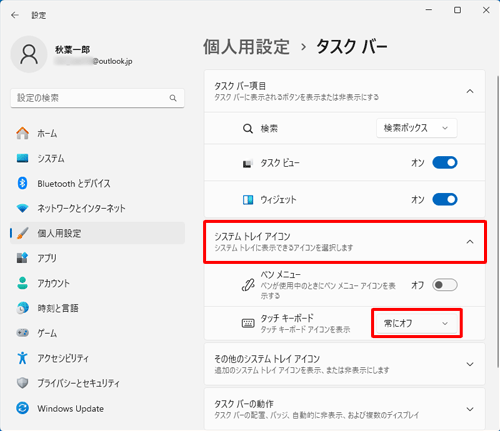Screen dimensions: 500x431
Task: Open アプリ settings category
Action: click(97, 258)
